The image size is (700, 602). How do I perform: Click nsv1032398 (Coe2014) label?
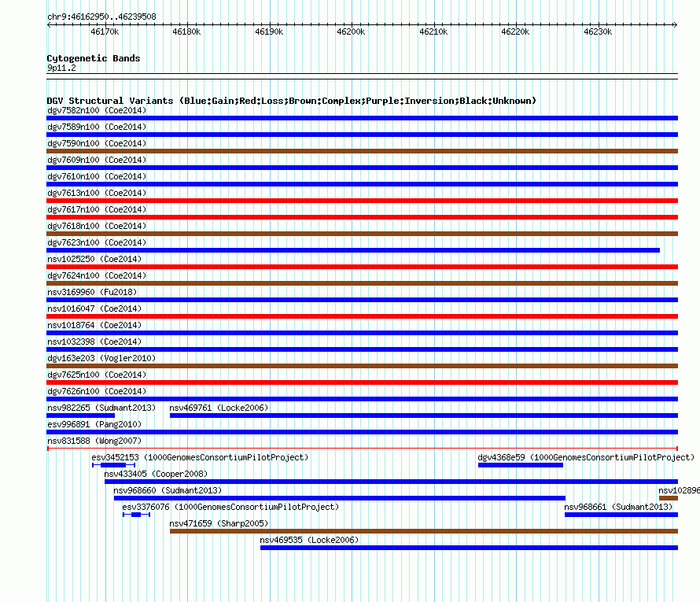[x=94, y=342]
